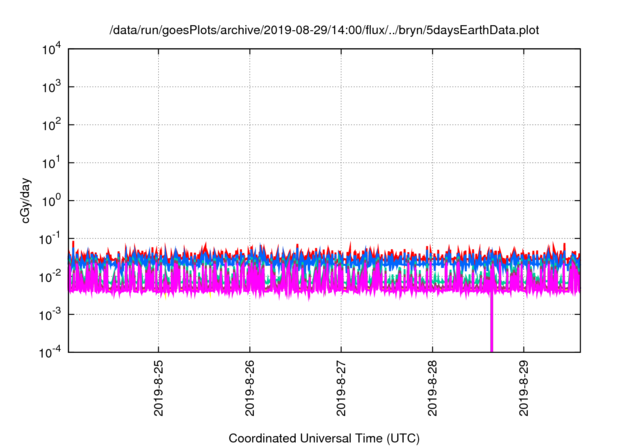Click the 10^1 y-axis tick label

point(54,162)
